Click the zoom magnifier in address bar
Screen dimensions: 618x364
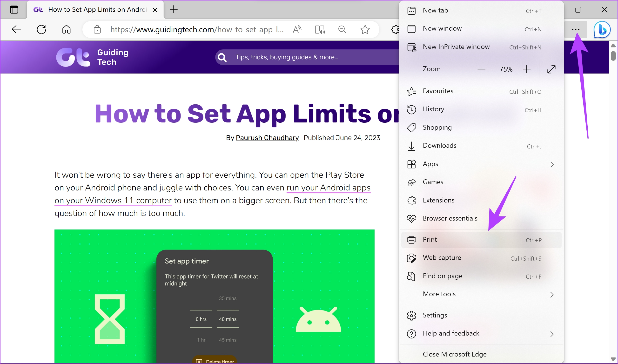342,30
